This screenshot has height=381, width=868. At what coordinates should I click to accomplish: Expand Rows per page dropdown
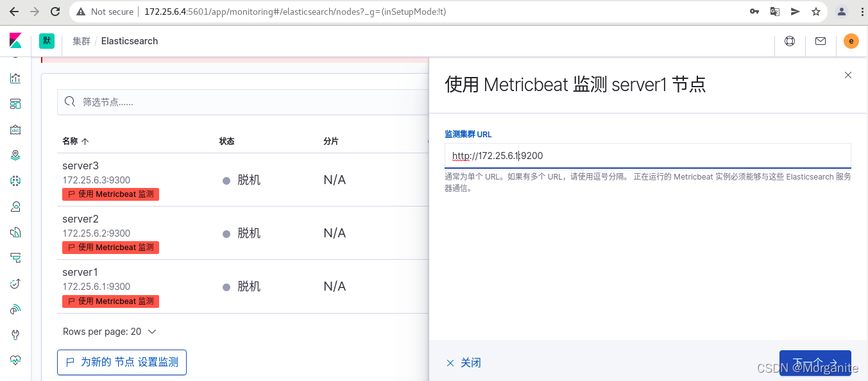coord(110,332)
